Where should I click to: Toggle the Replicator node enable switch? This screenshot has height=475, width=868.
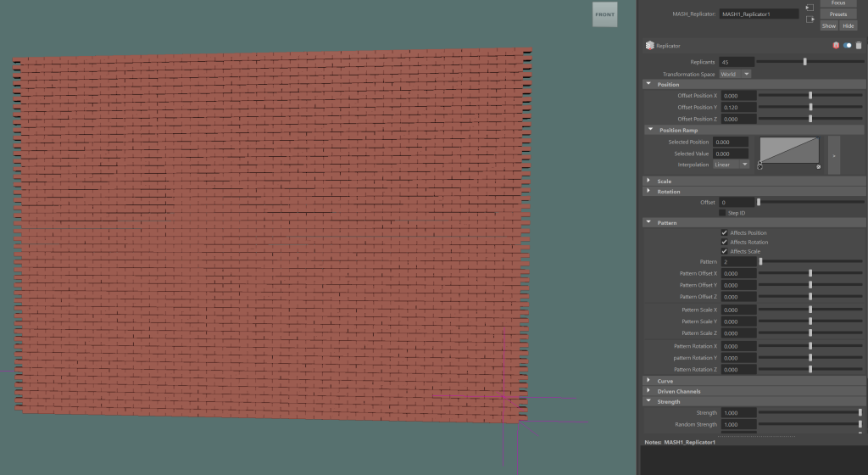(847, 46)
